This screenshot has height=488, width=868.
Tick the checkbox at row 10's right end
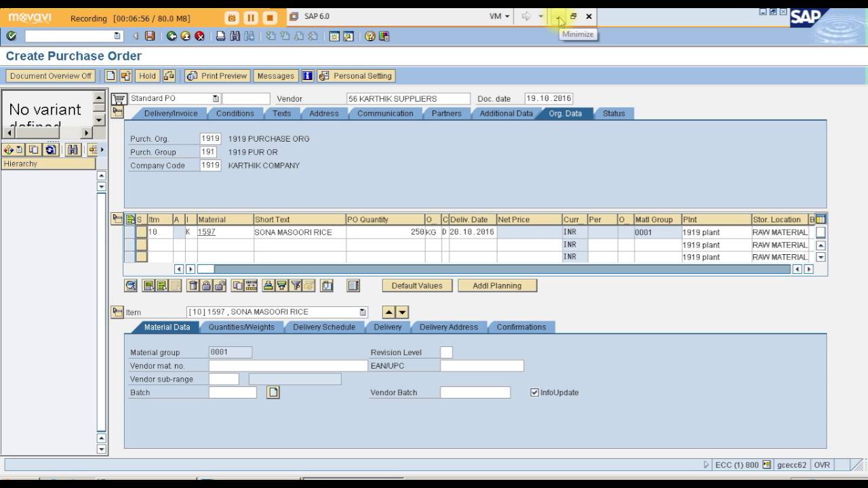click(x=821, y=232)
